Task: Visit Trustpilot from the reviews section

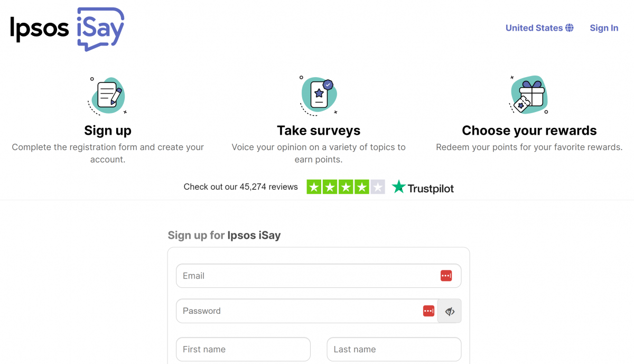Action: pos(423,186)
